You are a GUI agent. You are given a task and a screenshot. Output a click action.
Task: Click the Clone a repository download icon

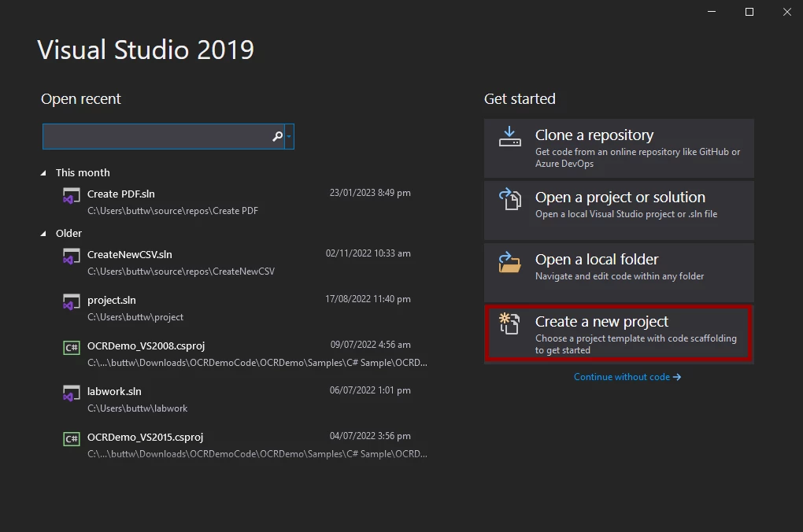[x=510, y=136]
